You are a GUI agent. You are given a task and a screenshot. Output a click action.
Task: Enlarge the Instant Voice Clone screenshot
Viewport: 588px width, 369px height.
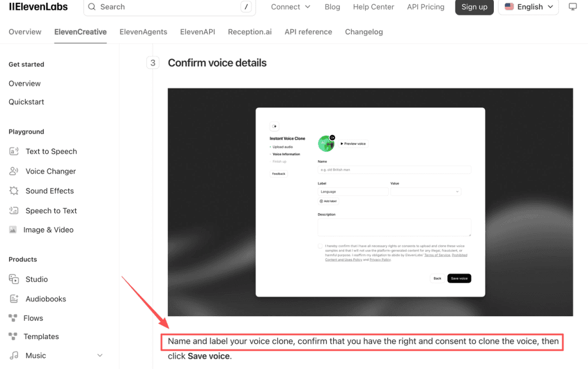(x=370, y=202)
